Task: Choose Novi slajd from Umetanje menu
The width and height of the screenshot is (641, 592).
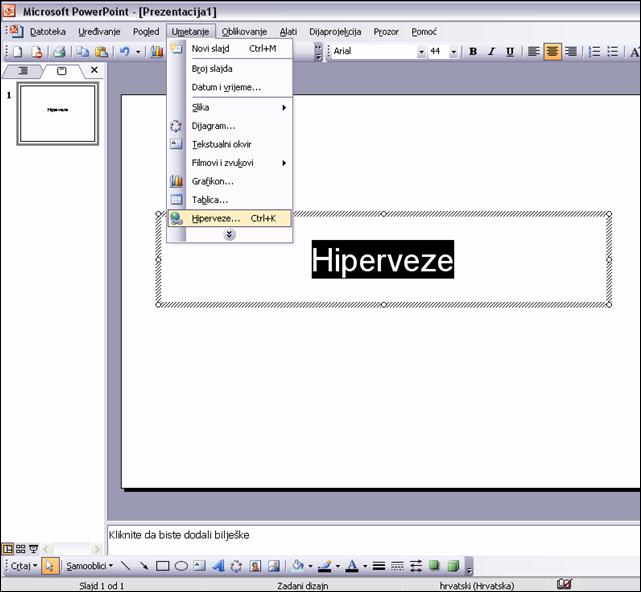Action: [230, 49]
